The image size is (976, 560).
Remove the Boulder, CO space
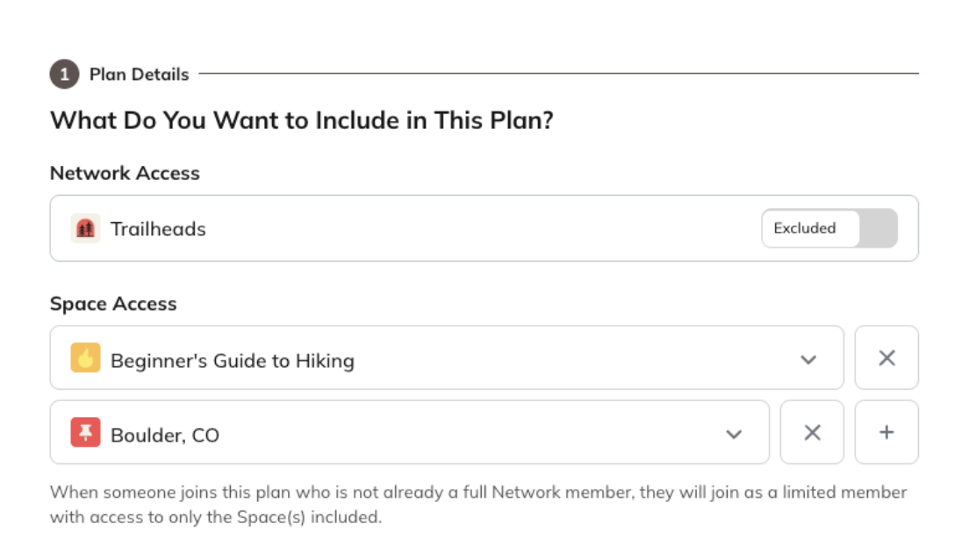[812, 433]
